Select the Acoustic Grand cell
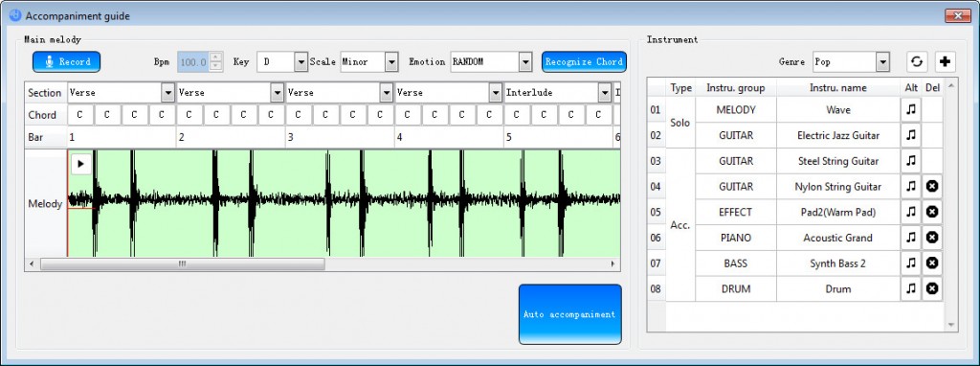Viewport: 980px width, 366px height. 838,238
